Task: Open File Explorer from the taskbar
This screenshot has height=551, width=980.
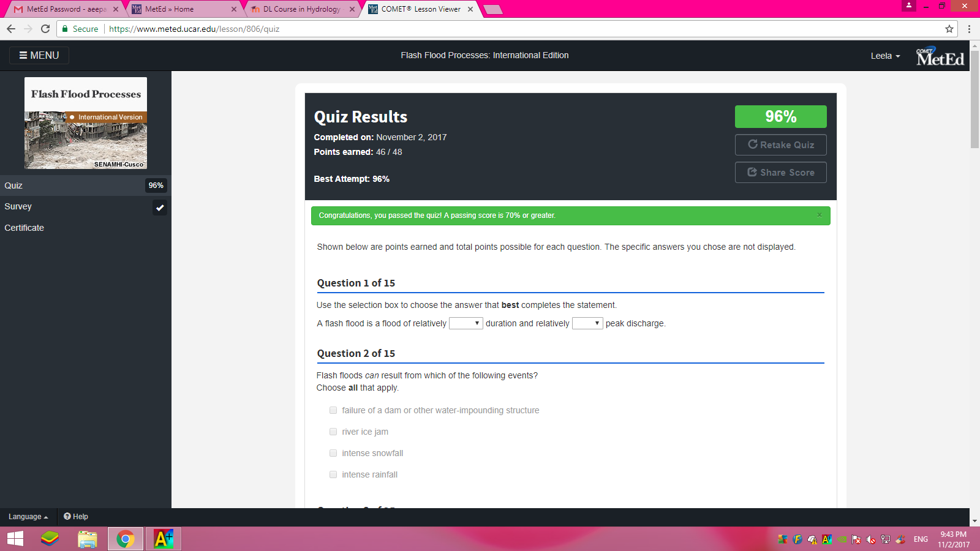Action: (88, 539)
